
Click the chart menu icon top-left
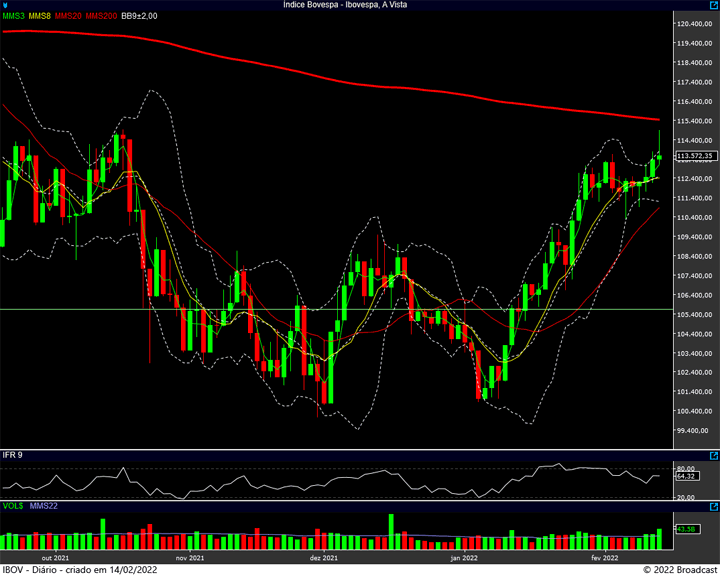click(x=5, y=5)
